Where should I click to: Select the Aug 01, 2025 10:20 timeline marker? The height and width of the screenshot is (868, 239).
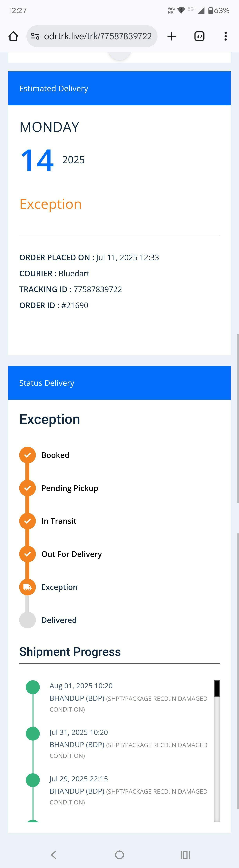(33, 687)
